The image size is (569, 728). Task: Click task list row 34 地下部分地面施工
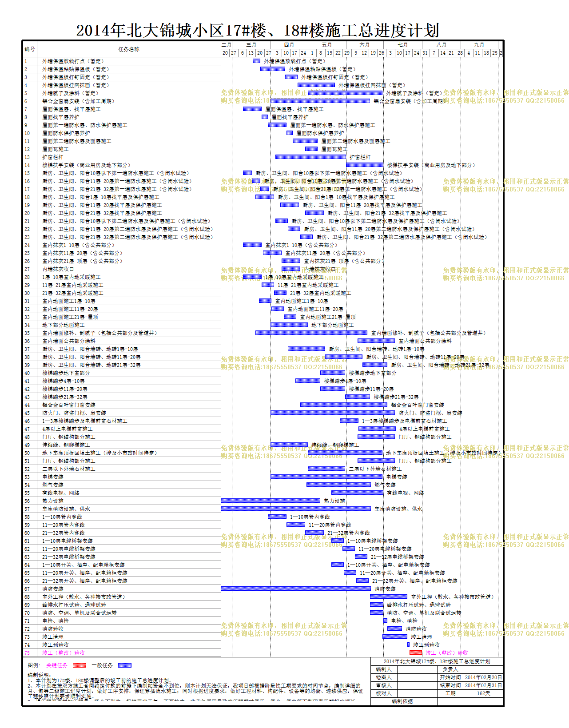coord(122,325)
